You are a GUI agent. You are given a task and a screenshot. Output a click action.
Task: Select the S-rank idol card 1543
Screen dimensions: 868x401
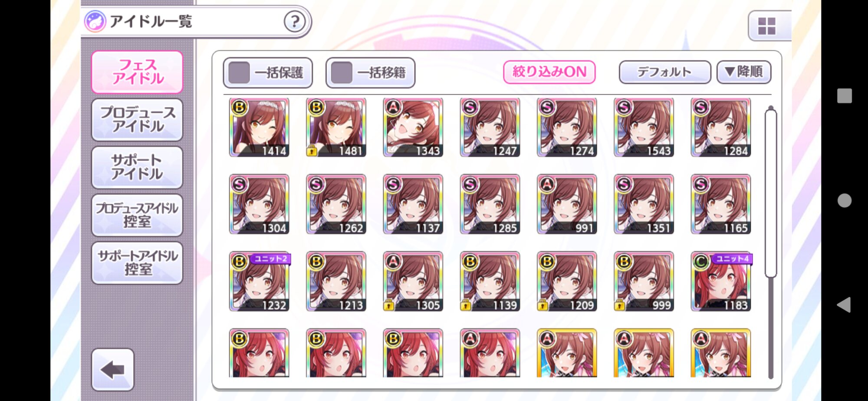click(x=644, y=127)
